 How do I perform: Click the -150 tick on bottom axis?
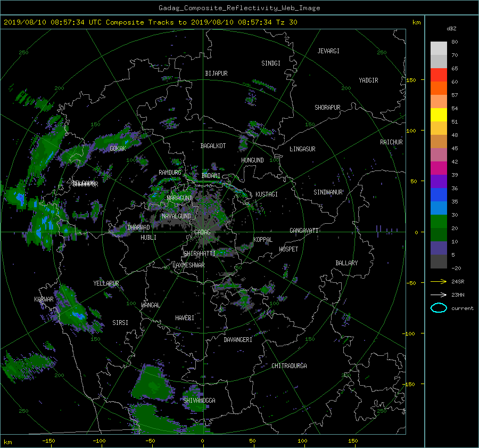tap(48, 441)
